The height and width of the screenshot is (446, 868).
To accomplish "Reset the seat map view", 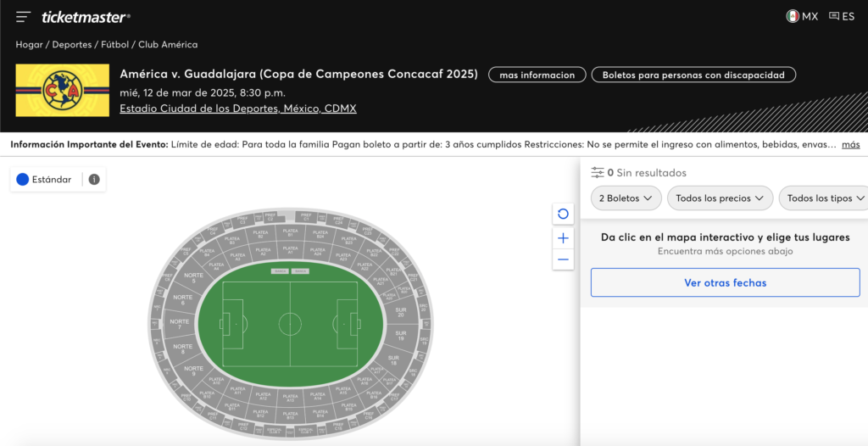I will 563,214.
